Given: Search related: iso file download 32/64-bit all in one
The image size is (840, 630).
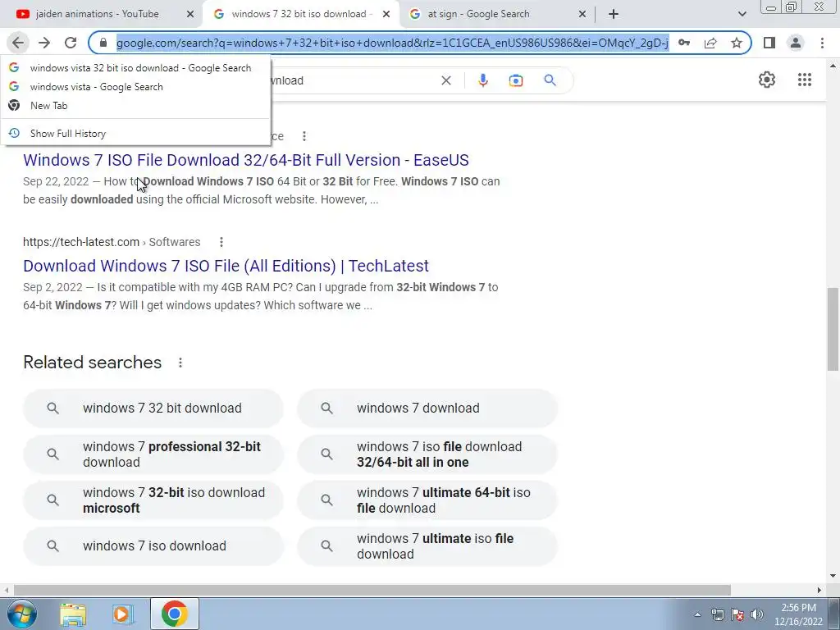Looking at the screenshot, I should click(427, 454).
